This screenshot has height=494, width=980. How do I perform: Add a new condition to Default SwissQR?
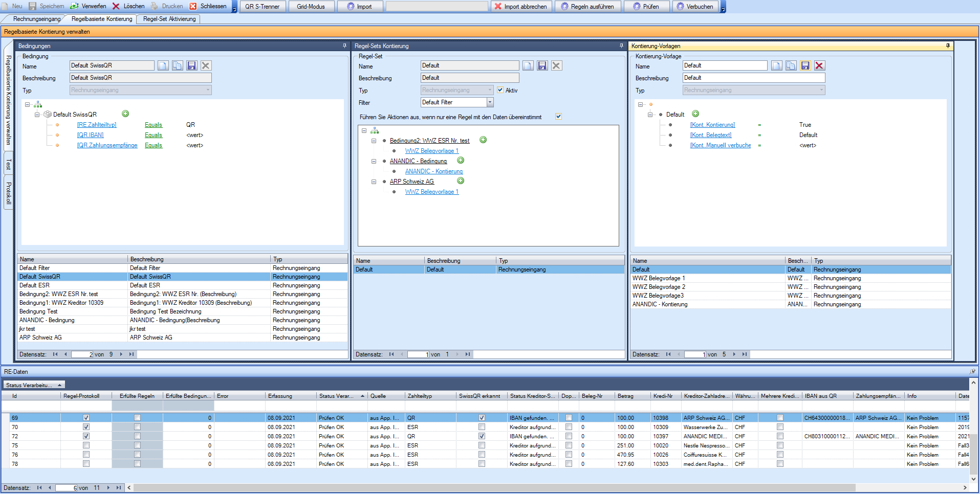point(125,114)
